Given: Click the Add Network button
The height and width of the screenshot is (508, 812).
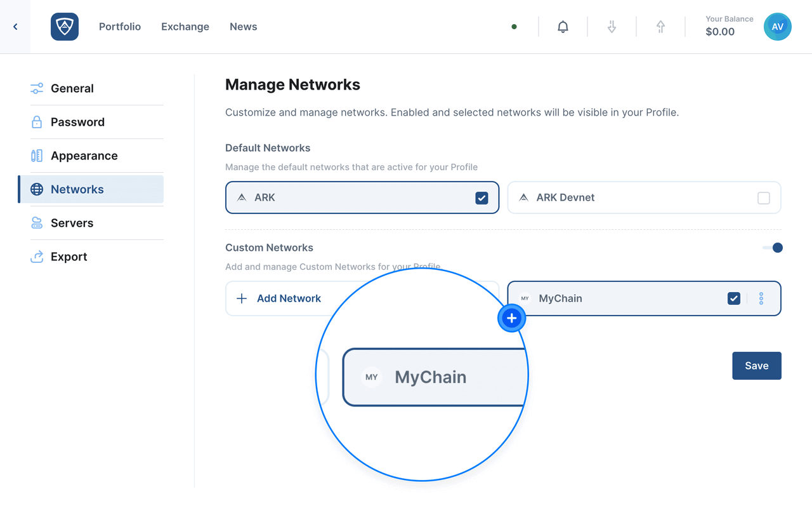Looking at the screenshot, I should 279,298.
